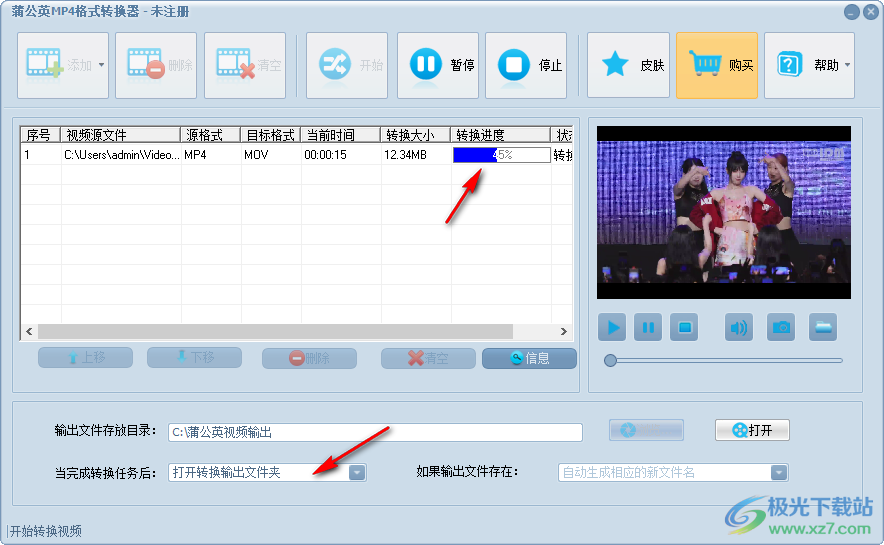Stop the preview player

(684, 327)
